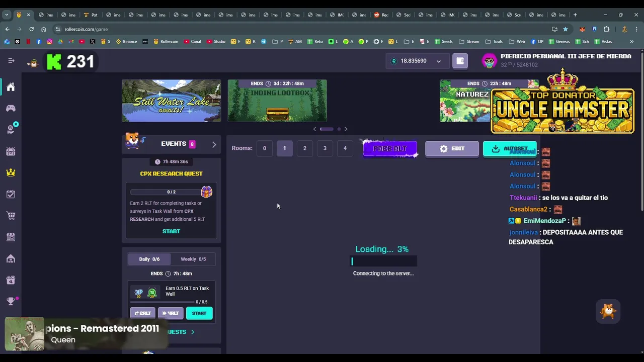The height and width of the screenshot is (362, 644).
Task: Select the Weekly 0/5 quests tab
Action: pos(193,259)
